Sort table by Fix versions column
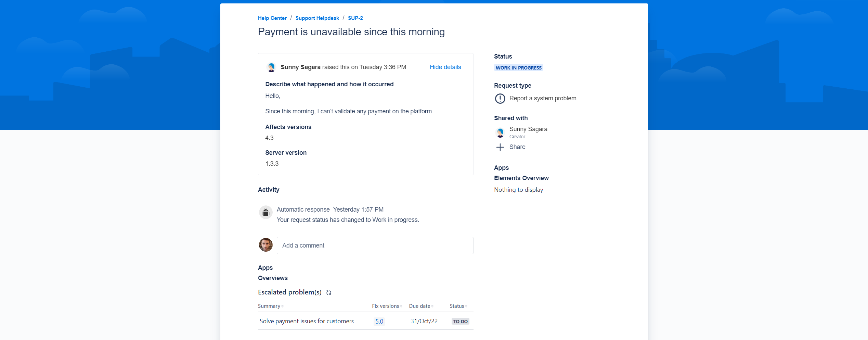Image resolution: width=868 pixels, height=340 pixels. 387,306
